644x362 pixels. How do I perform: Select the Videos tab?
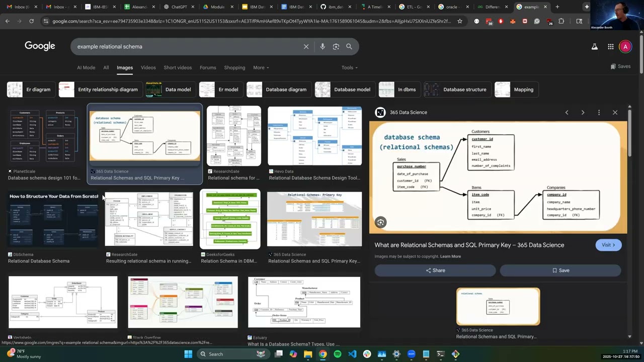[x=148, y=67]
